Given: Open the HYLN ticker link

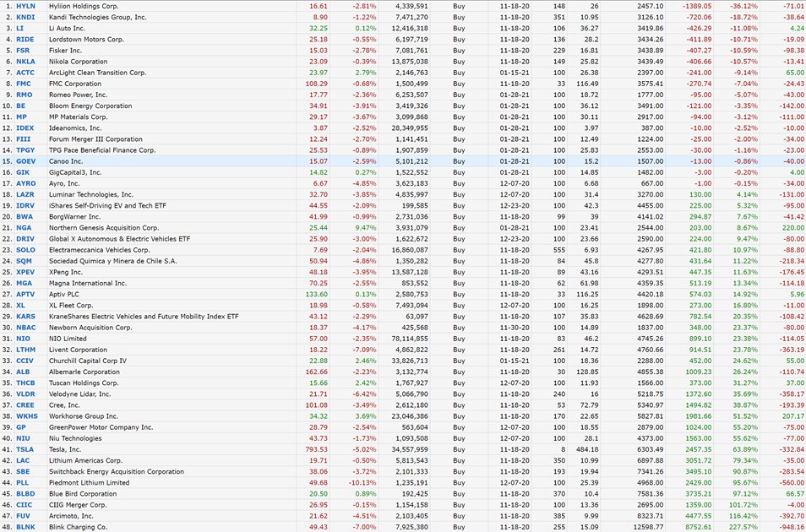Looking at the screenshot, I should [25, 6].
